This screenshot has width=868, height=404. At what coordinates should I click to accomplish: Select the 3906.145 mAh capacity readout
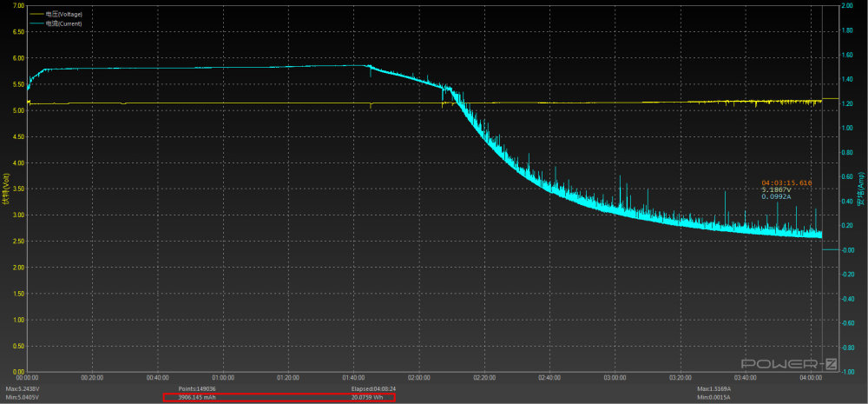[x=196, y=397]
